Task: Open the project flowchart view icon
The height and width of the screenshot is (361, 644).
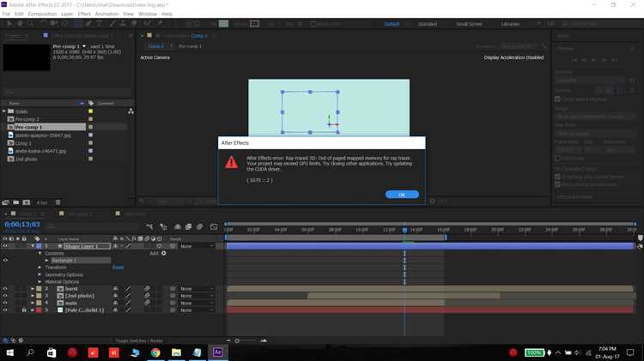Action: click(x=131, y=111)
